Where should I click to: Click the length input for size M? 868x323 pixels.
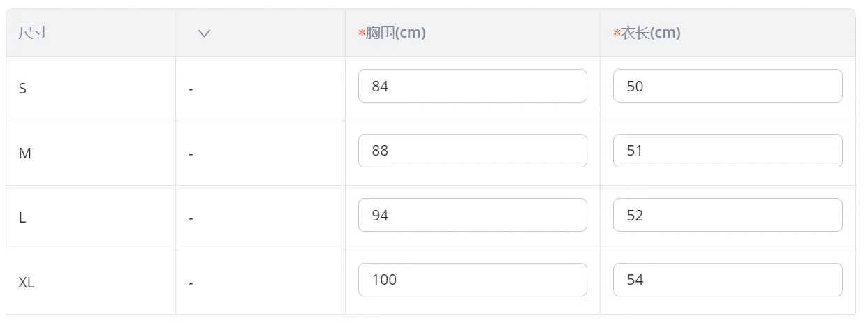point(727,151)
